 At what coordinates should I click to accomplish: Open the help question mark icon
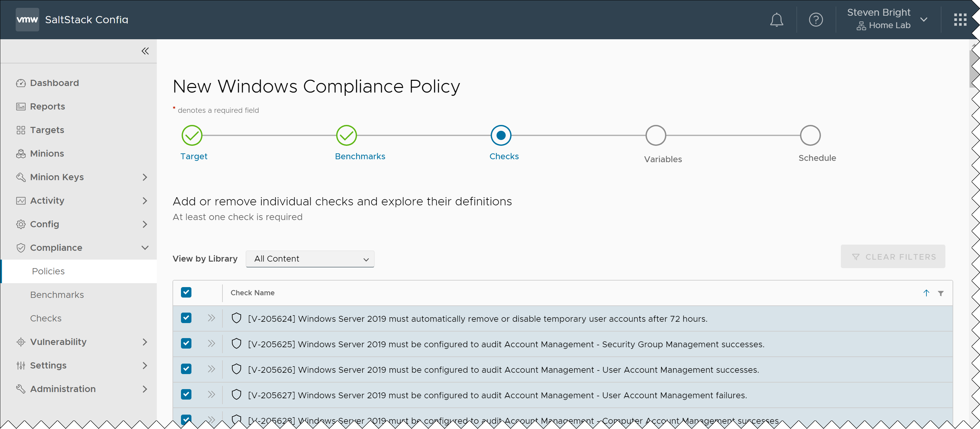point(815,20)
